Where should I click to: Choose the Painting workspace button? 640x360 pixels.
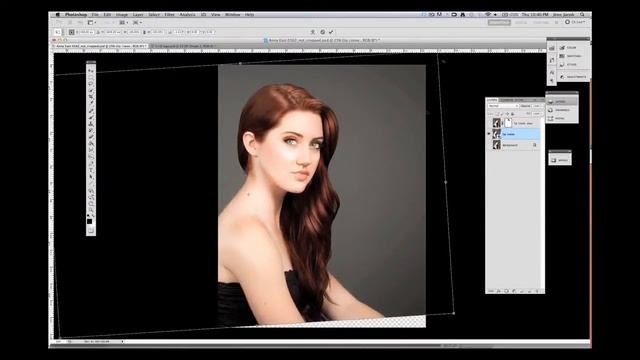[541, 22]
